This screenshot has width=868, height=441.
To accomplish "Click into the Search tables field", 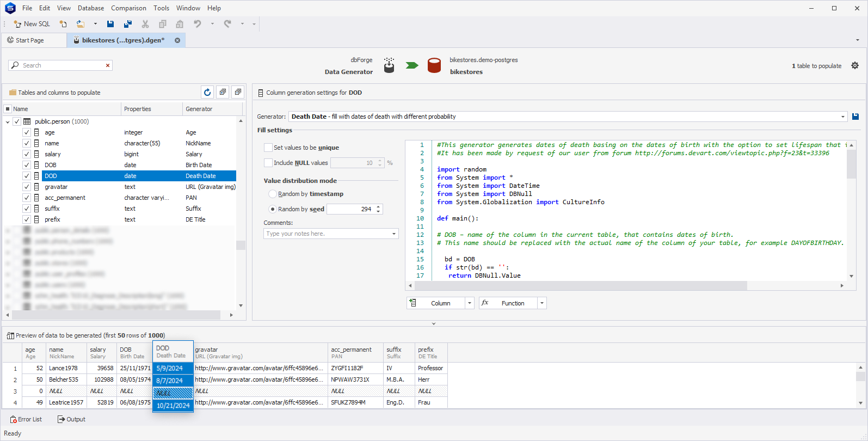I will click(x=61, y=65).
